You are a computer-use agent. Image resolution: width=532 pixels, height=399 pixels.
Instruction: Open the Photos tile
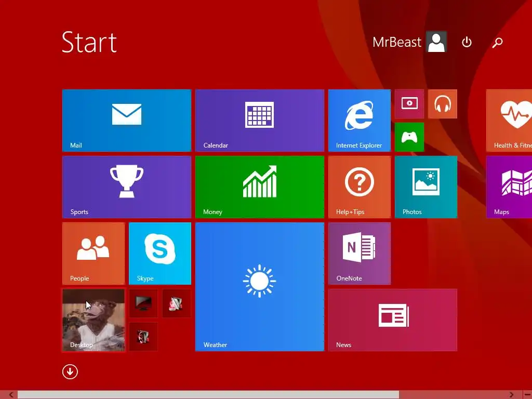(x=426, y=187)
